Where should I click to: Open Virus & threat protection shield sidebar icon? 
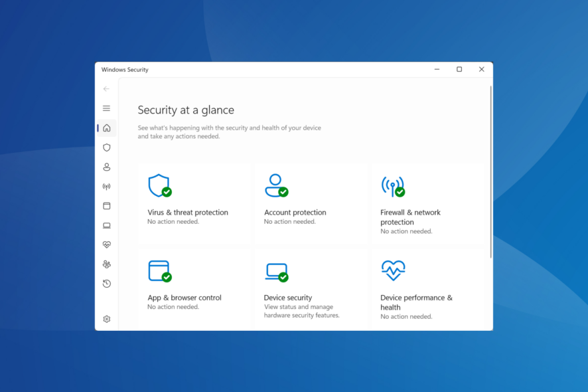(x=107, y=147)
